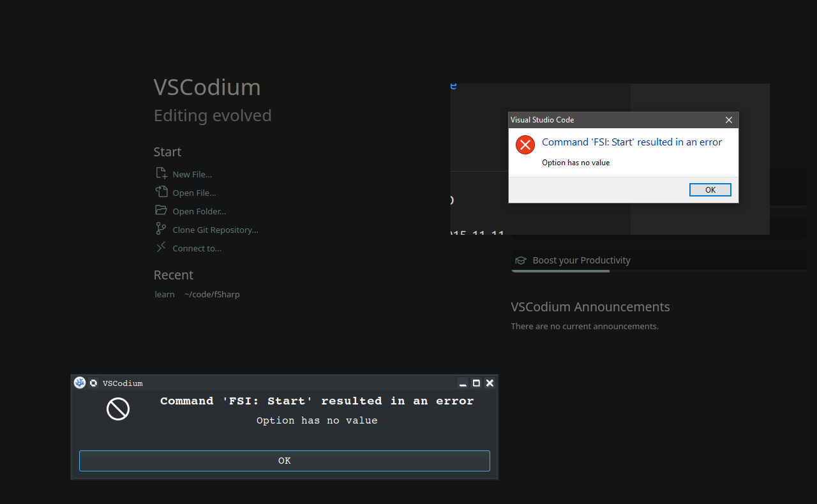The image size is (817, 504).
Task: Close the Visual Studio Code error dialog
Action: tap(729, 120)
